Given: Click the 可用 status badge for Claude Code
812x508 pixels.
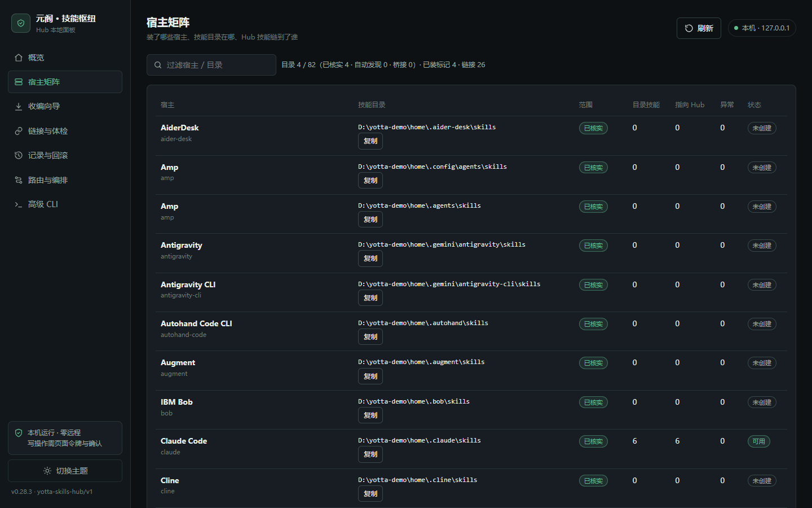Looking at the screenshot, I should [x=759, y=441].
